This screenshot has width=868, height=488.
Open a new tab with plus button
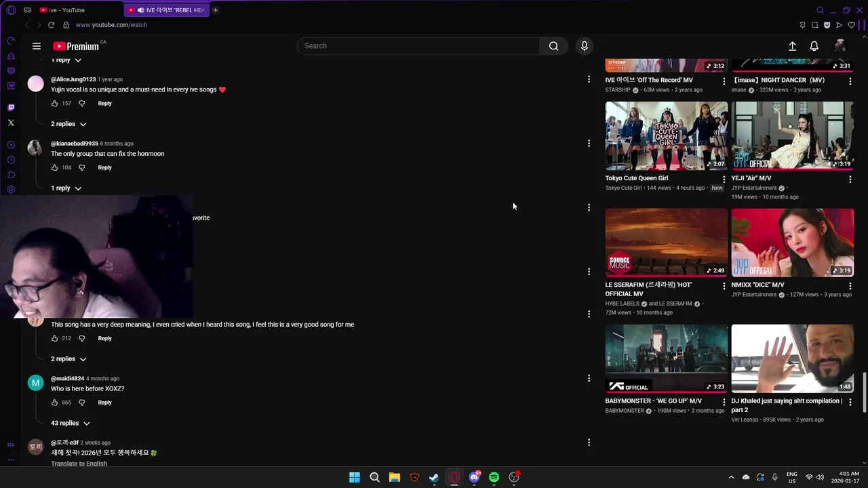(x=215, y=10)
